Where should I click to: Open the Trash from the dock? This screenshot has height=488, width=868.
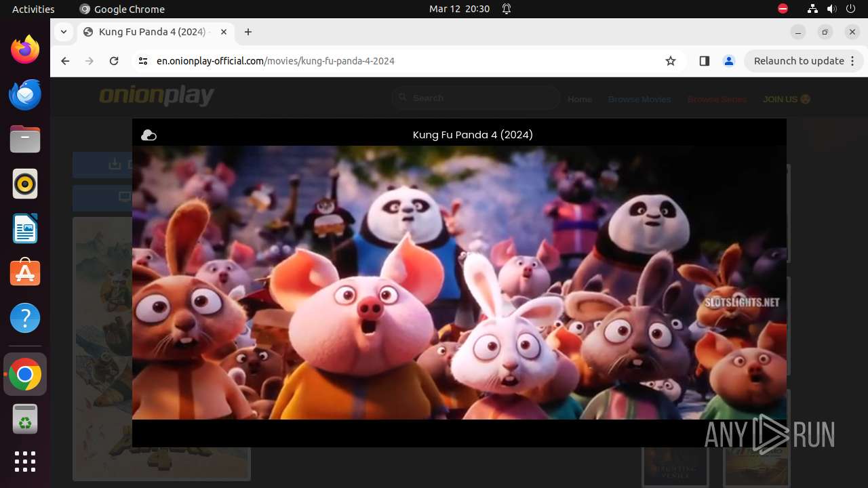click(25, 419)
